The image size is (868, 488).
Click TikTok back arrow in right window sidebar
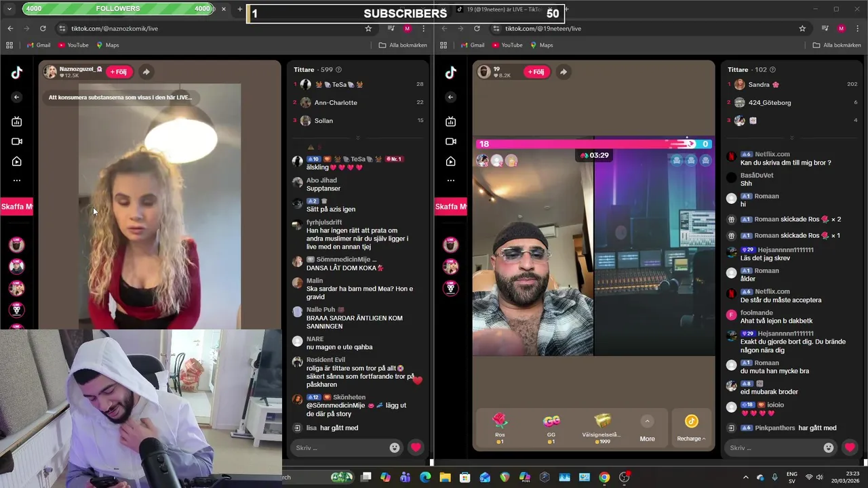[x=451, y=97]
